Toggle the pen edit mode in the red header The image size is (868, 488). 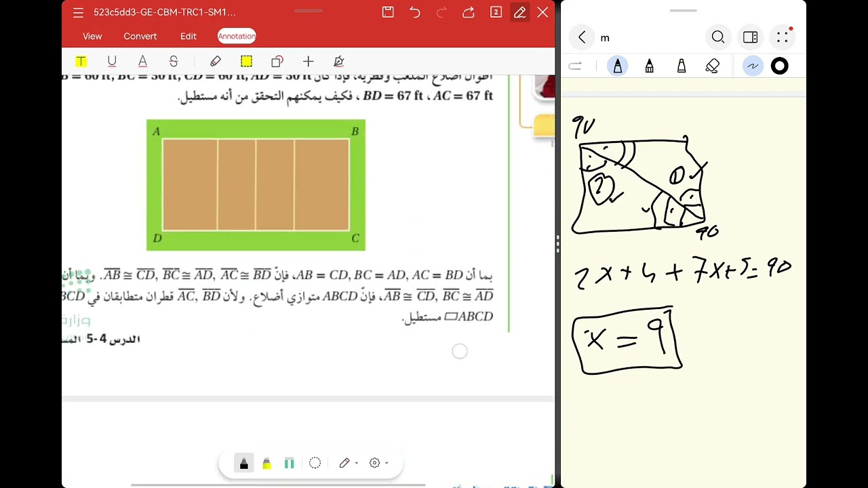click(520, 12)
